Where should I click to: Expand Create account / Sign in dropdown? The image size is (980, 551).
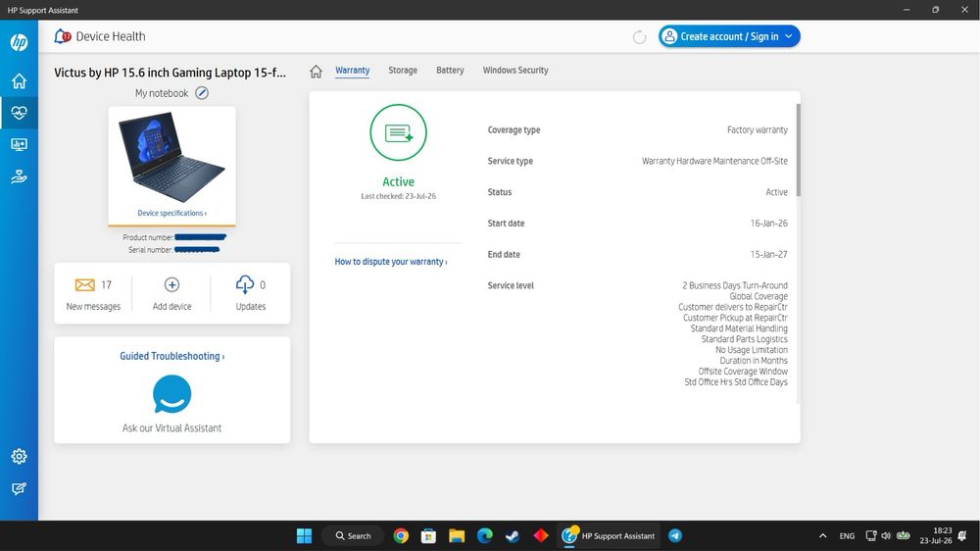(729, 36)
